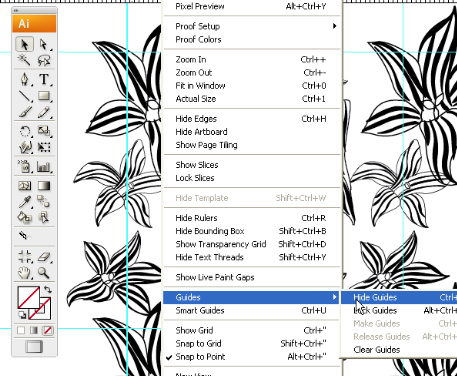Select Lock Slices menu item

252,178
